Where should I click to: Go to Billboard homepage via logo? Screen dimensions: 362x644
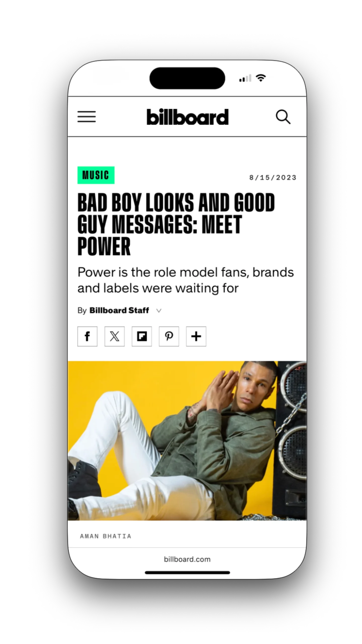click(188, 117)
